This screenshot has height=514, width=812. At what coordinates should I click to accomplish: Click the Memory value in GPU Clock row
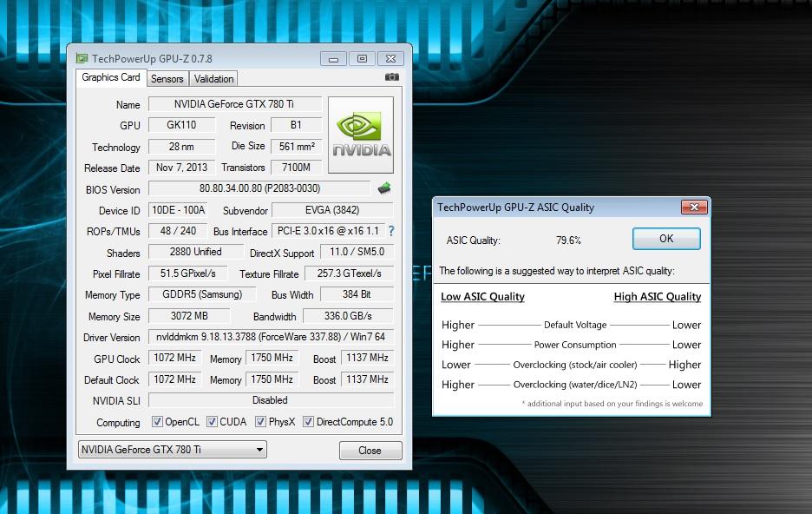point(272,358)
